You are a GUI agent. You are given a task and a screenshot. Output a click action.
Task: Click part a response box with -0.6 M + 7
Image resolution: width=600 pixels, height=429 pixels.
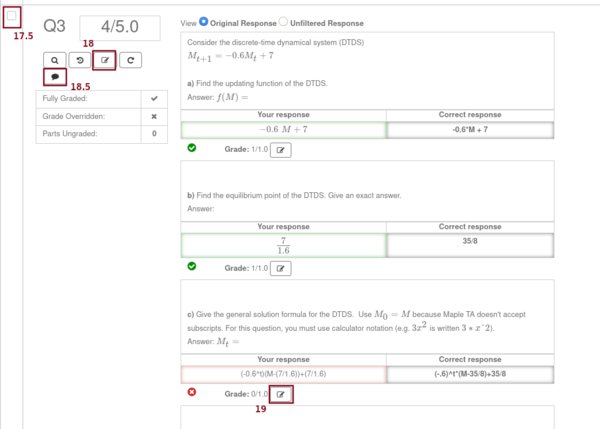[x=283, y=130]
